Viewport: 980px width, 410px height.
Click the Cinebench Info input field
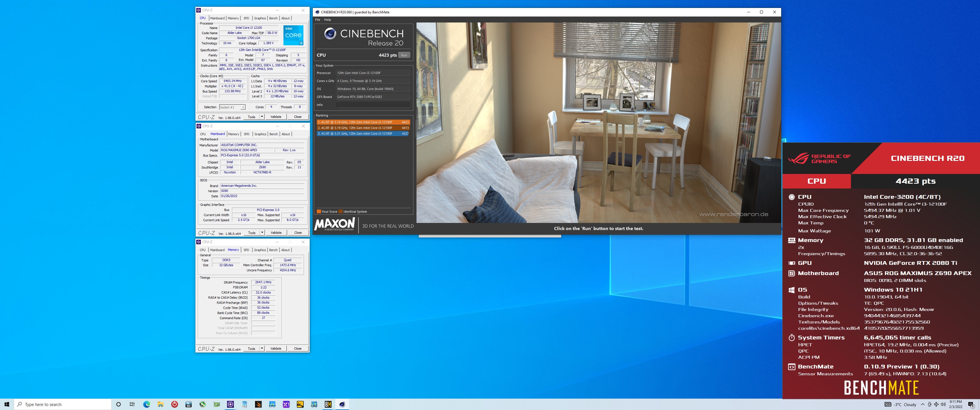click(x=373, y=105)
